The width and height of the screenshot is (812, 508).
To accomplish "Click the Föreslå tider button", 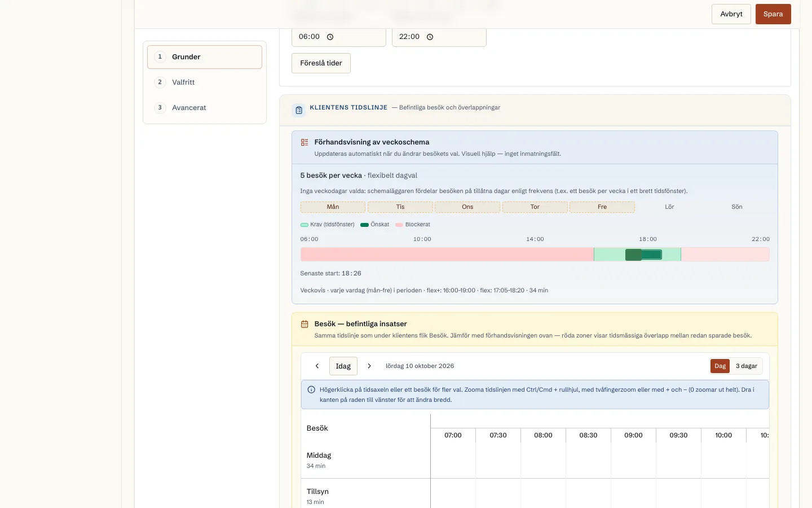I will point(321,63).
